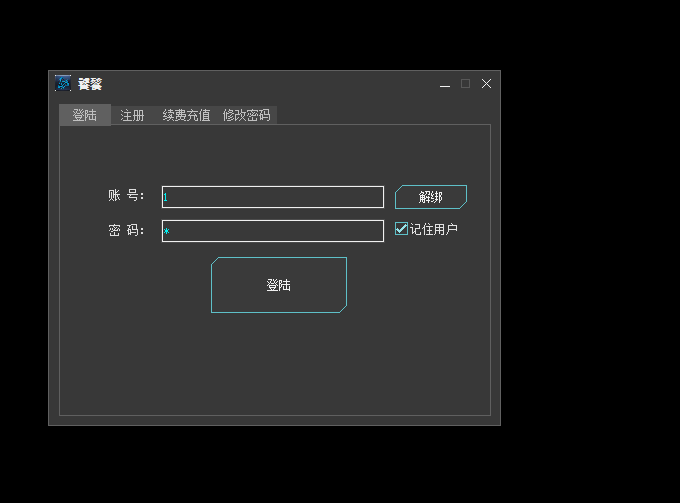This screenshot has height=503, width=680.
Task: Switch to the 登陆 tab
Action: (x=85, y=115)
